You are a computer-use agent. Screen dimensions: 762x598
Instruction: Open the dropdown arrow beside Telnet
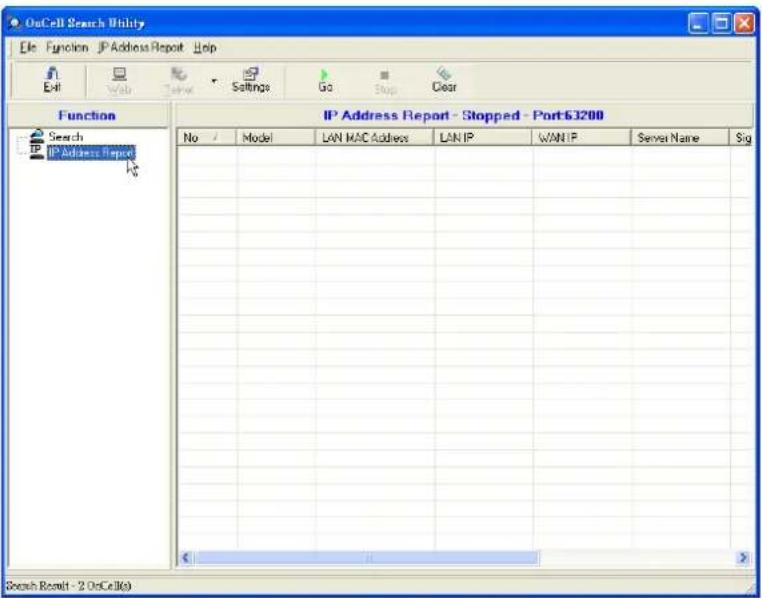214,81
